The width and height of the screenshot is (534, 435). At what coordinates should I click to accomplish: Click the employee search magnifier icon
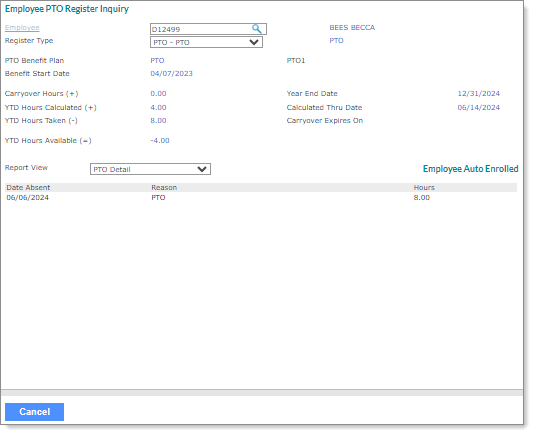click(256, 29)
